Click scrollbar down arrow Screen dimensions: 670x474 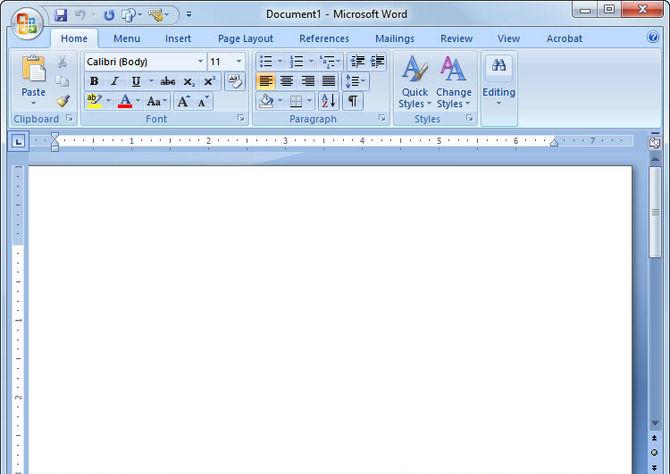click(655, 423)
